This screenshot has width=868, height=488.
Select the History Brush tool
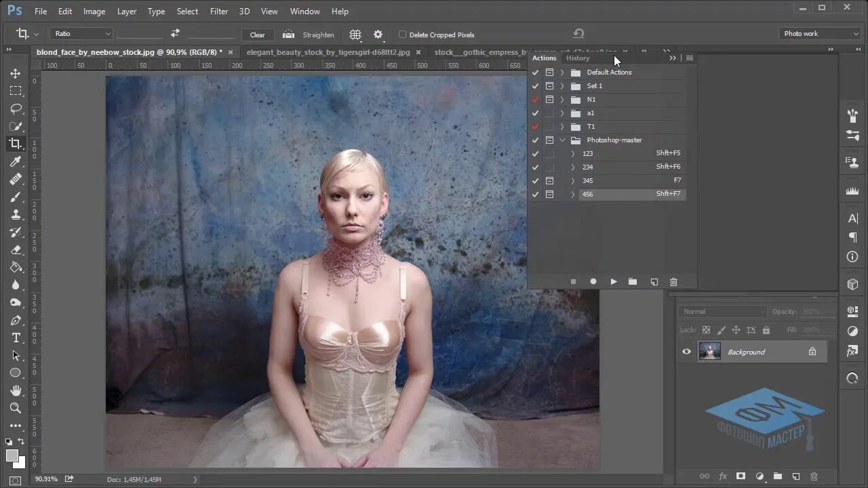tap(15, 232)
